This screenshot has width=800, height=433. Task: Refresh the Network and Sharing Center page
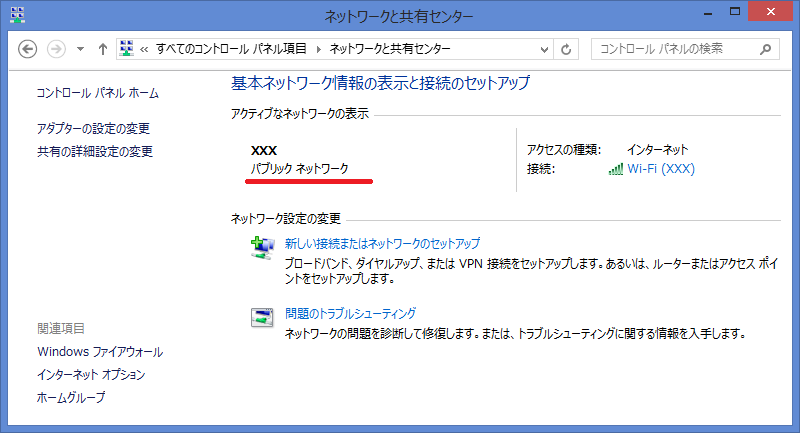[567, 49]
